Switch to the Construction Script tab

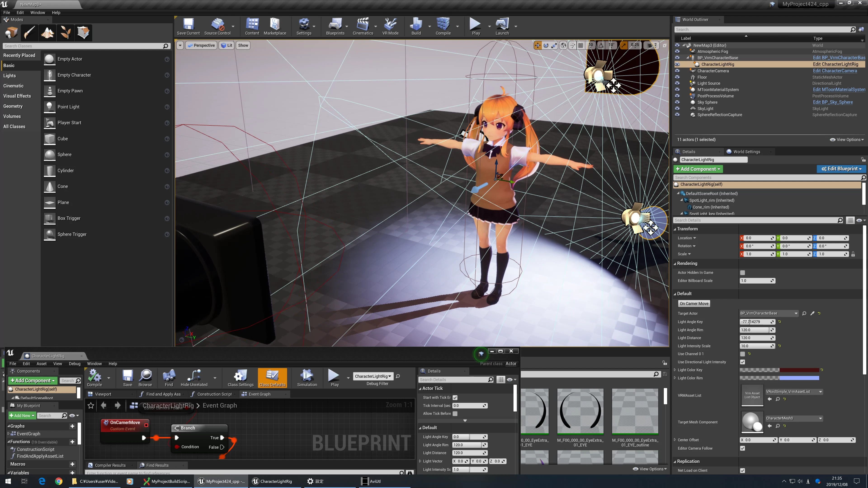(214, 394)
